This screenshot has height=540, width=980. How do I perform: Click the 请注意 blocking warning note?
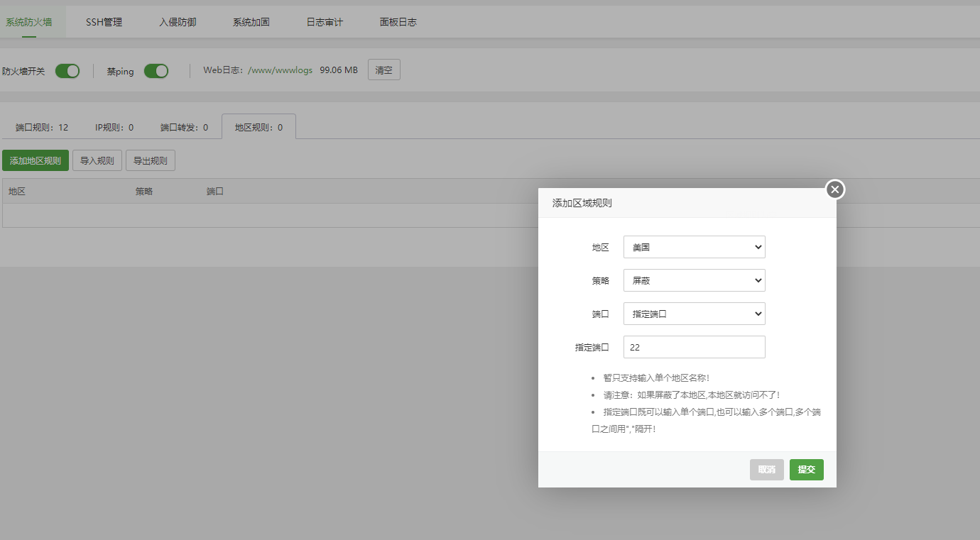coord(692,395)
